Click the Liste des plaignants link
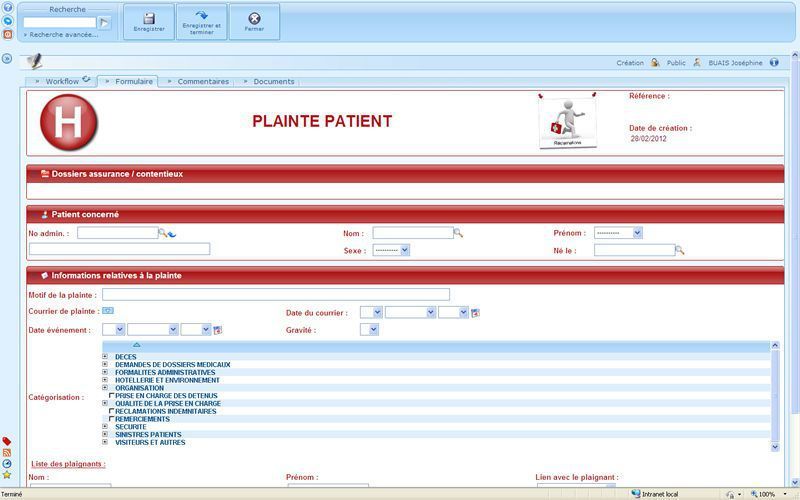 [67, 464]
